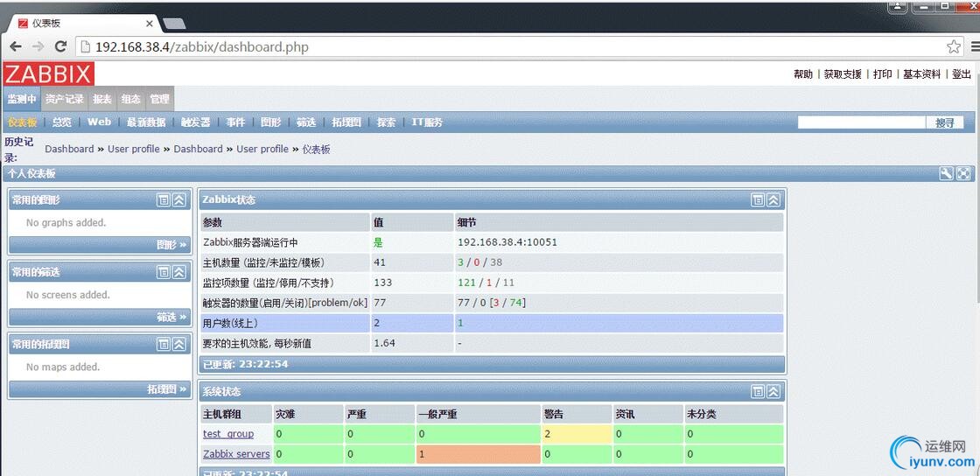Click the 获取支援 support link
980x476 pixels.
(x=843, y=73)
